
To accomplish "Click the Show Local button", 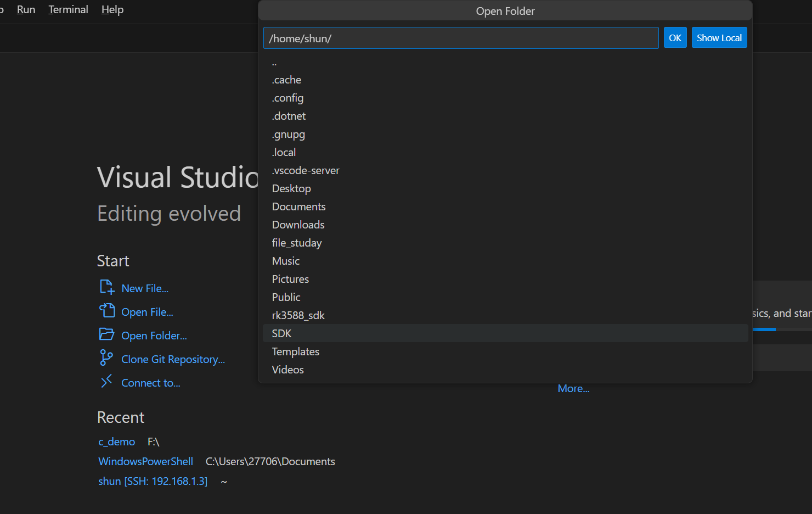I will coord(719,38).
